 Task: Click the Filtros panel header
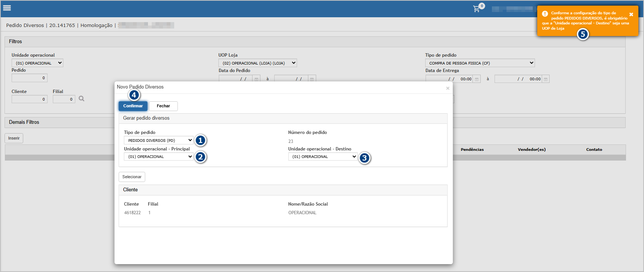pyautogui.click(x=315, y=42)
